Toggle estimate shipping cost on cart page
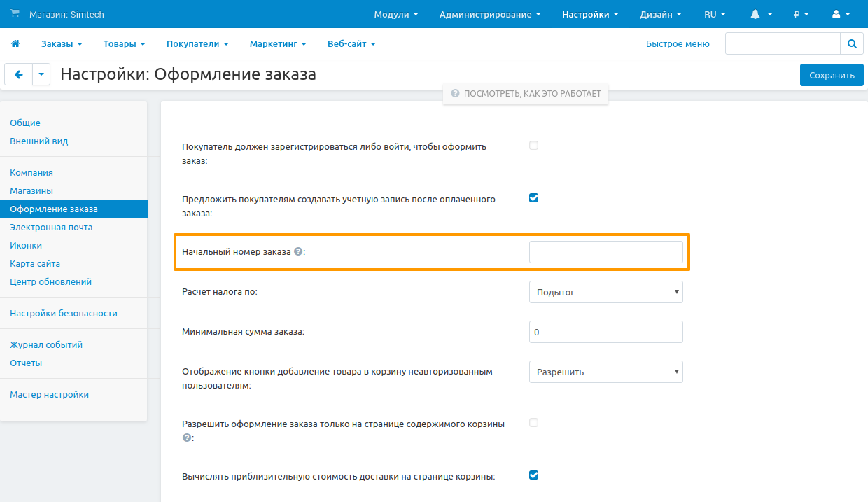This screenshot has width=868, height=502. pyautogui.click(x=533, y=475)
